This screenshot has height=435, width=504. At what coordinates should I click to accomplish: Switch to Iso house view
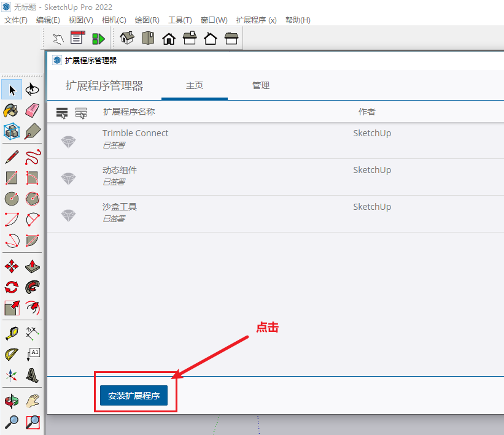(127, 39)
